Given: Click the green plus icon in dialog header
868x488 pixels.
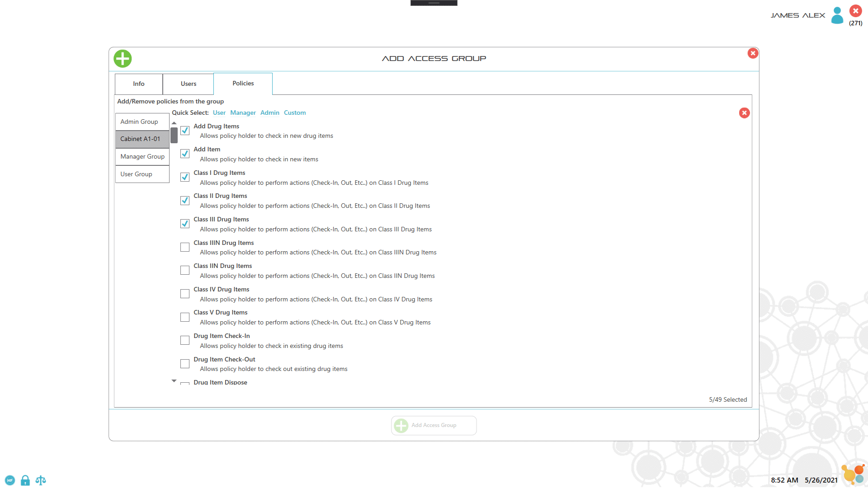Looking at the screenshot, I should pyautogui.click(x=123, y=59).
